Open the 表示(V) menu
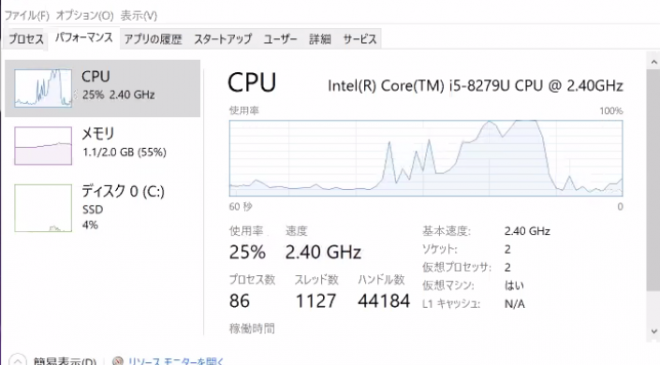 (139, 16)
